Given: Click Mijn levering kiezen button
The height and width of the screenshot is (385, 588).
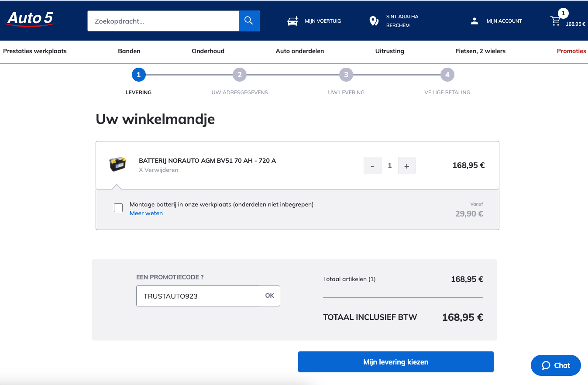Looking at the screenshot, I should 396,362.
